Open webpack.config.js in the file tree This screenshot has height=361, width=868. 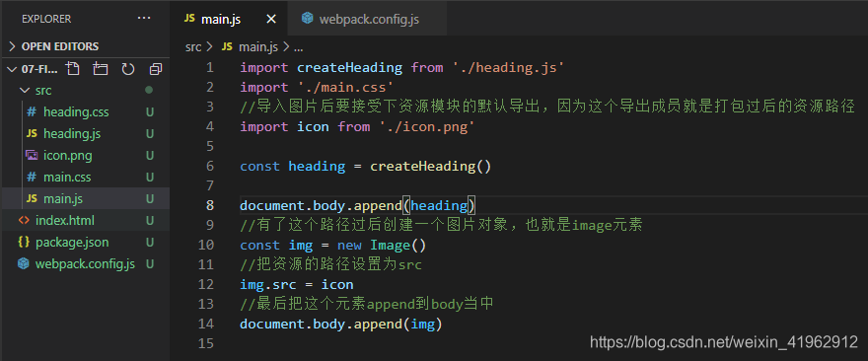coord(85,263)
